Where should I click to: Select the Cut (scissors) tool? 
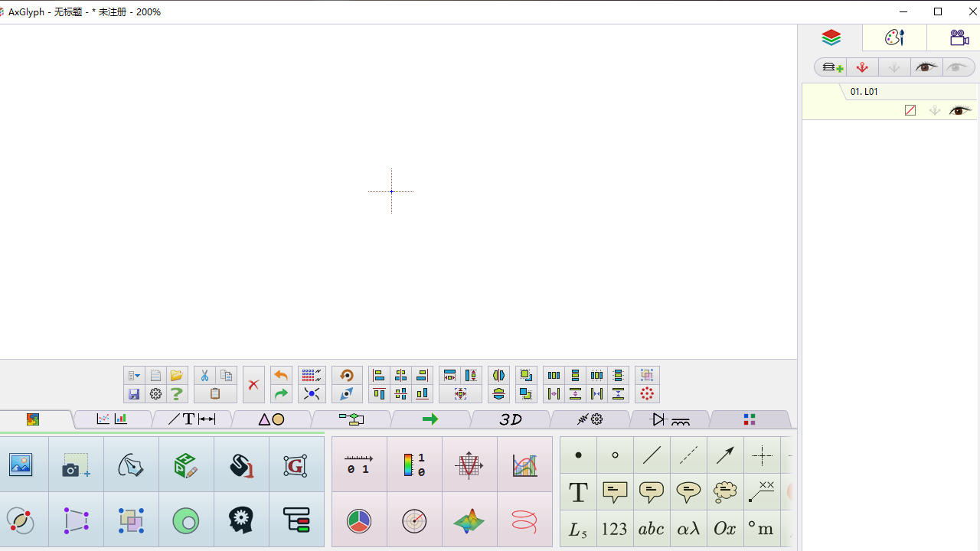point(204,375)
